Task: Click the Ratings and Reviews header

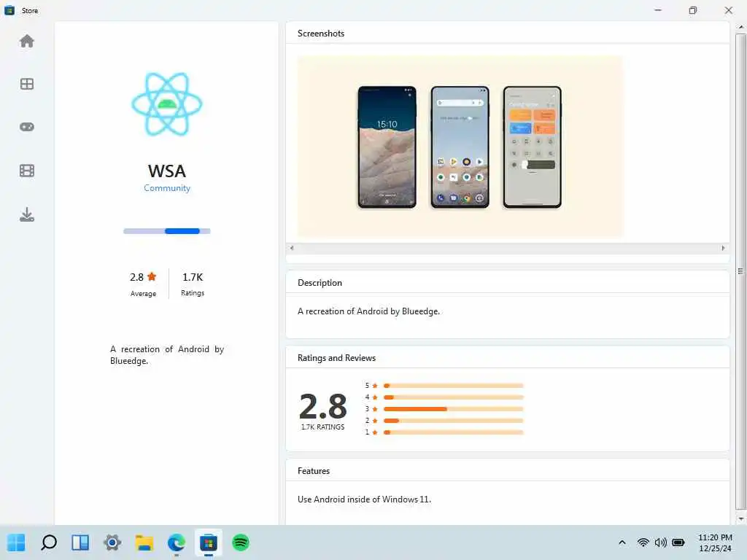Action: coord(336,358)
